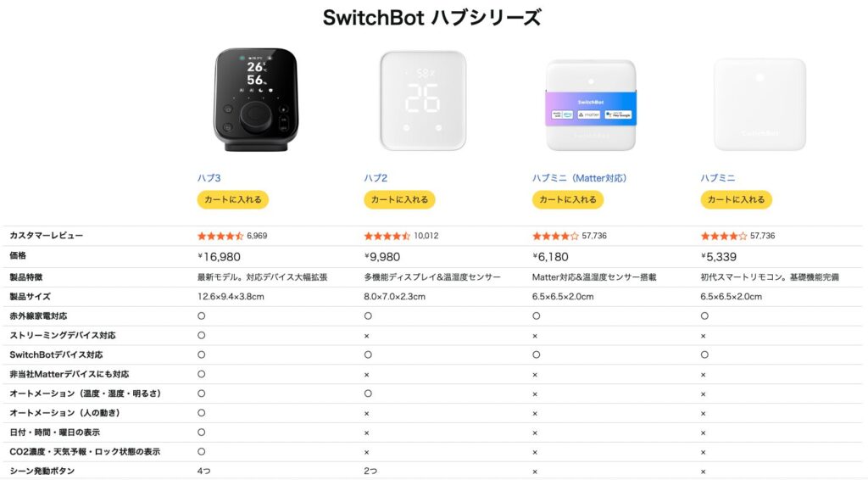Click ハブミニ（Matter対応） star rating icons
The height and width of the screenshot is (480, 868).
click(x=555, y=236)
